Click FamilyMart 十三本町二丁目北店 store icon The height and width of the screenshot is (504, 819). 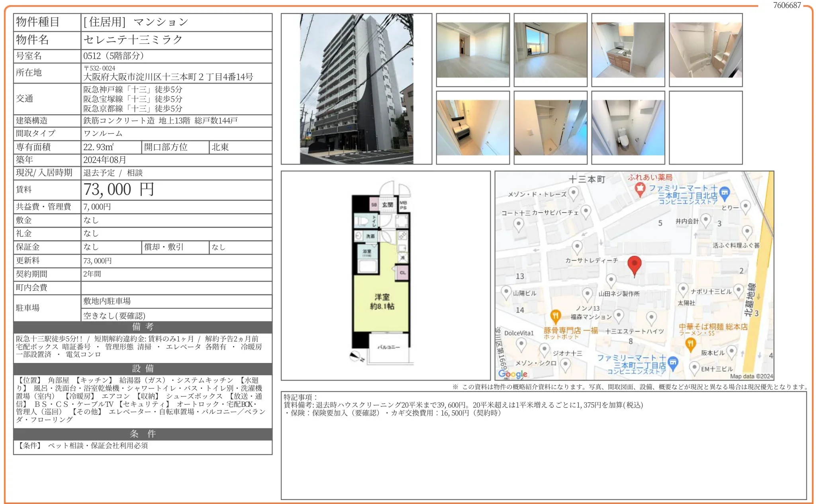(x=725, y=193)
